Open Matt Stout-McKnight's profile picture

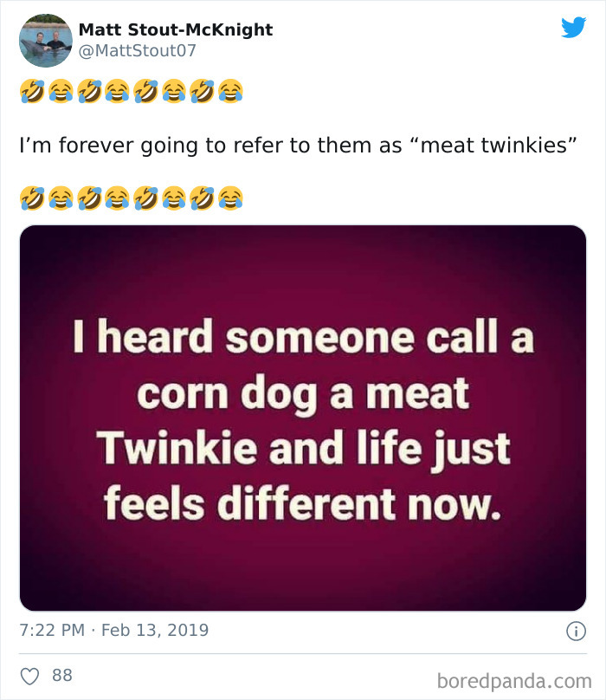[45, 40]
